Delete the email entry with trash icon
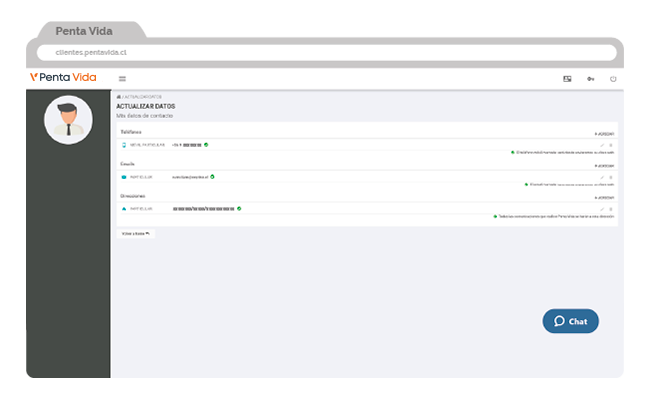This screenshot has width=650, height=400. 611,177
